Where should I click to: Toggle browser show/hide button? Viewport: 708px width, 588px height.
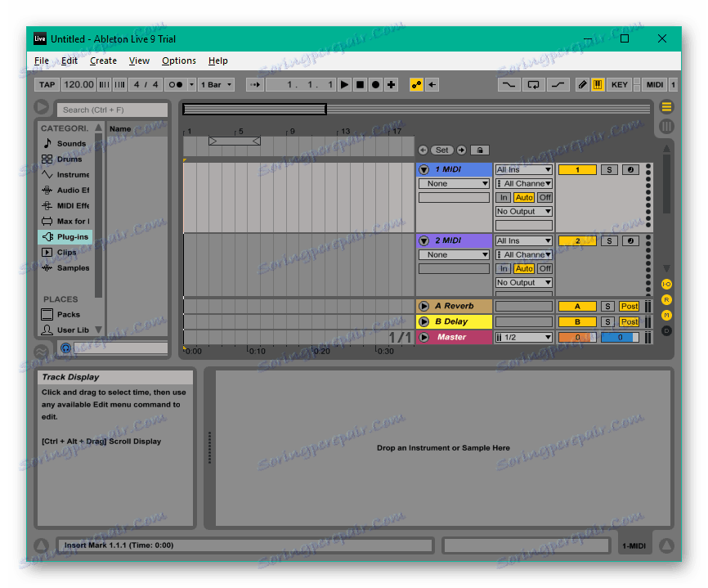click(x=41, y=107)
